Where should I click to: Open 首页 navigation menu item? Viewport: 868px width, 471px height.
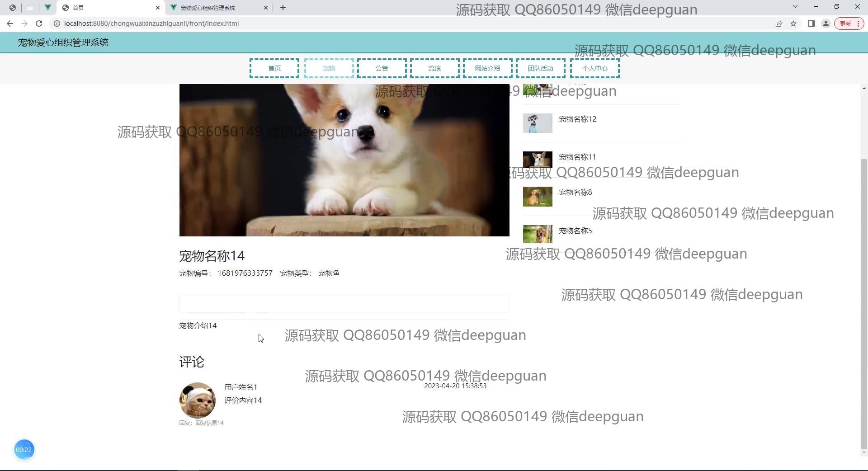click(274, 68)
